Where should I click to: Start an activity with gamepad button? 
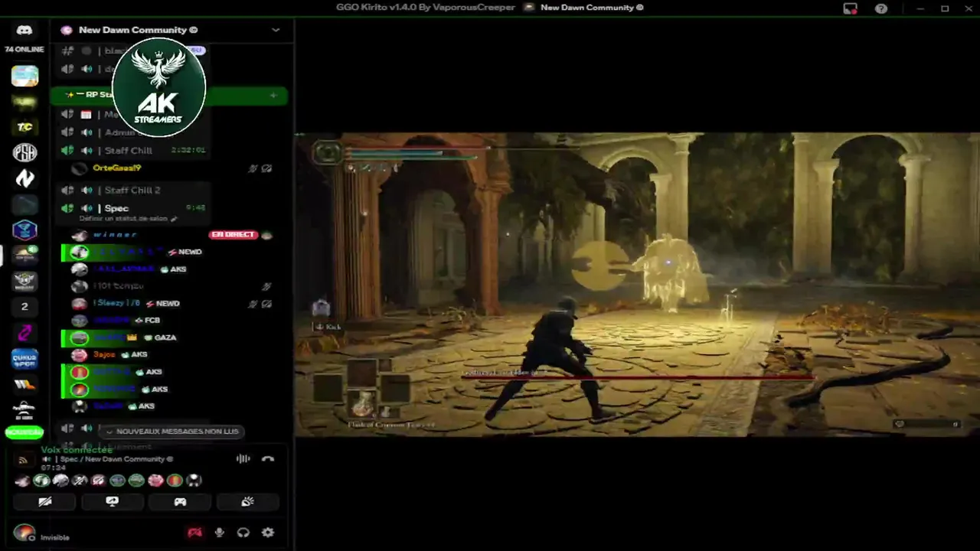[x=180, y=502]
